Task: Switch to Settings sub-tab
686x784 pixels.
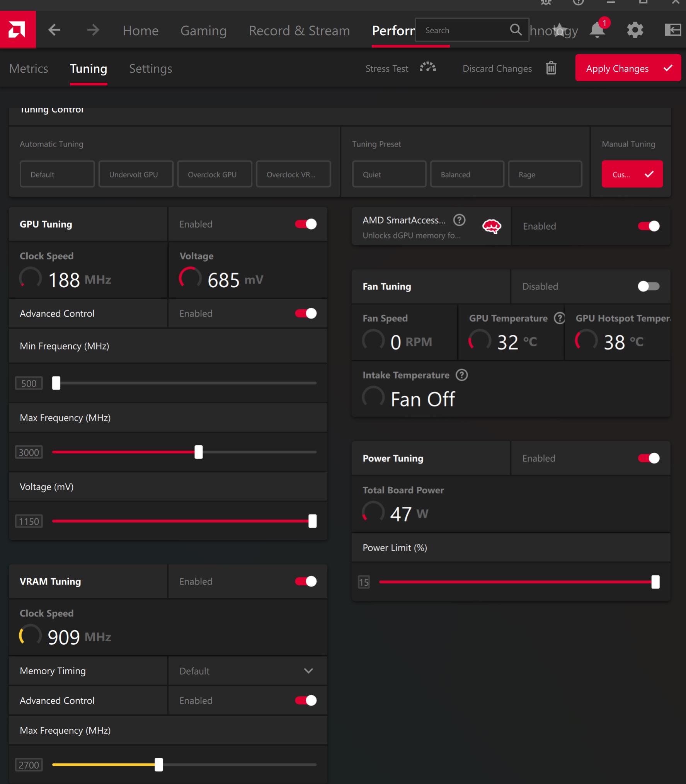Action: point(151,68)
